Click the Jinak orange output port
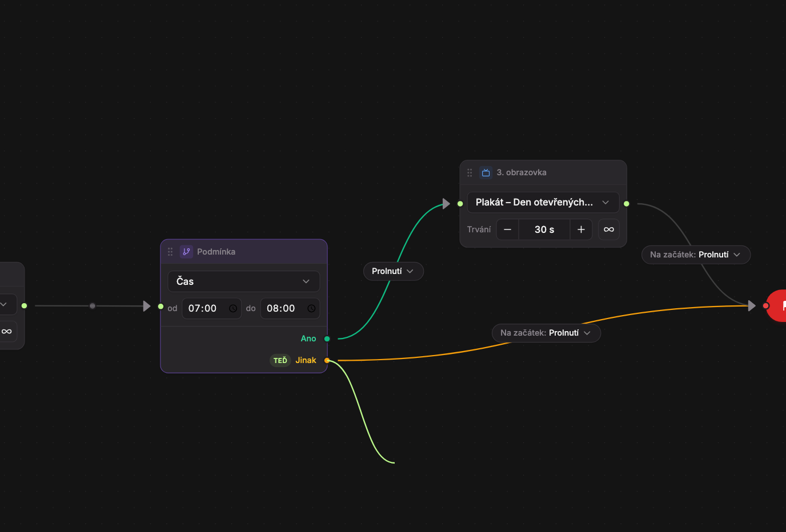This screenshot has width=786, height=532. coord(327,360)
